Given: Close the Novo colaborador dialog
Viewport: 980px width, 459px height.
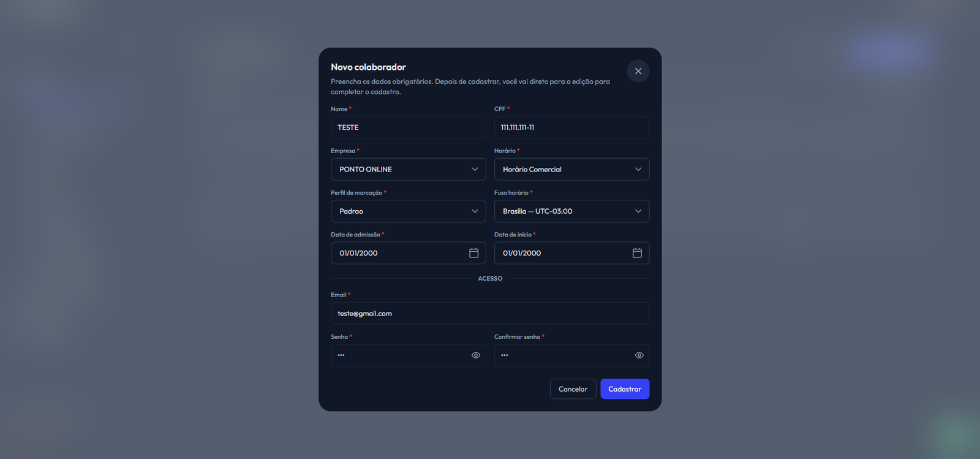Looking at the screenshot, I should click(x=638, y=71).
